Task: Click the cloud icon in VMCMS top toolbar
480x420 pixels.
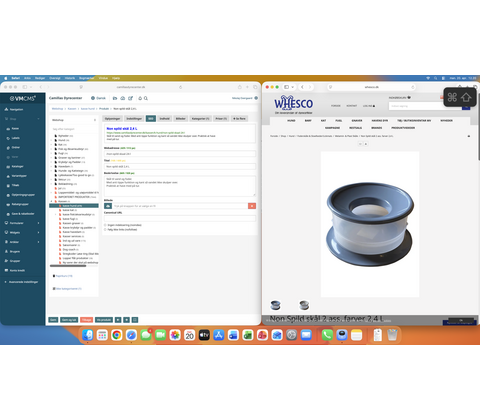Action: pos(123,98)
